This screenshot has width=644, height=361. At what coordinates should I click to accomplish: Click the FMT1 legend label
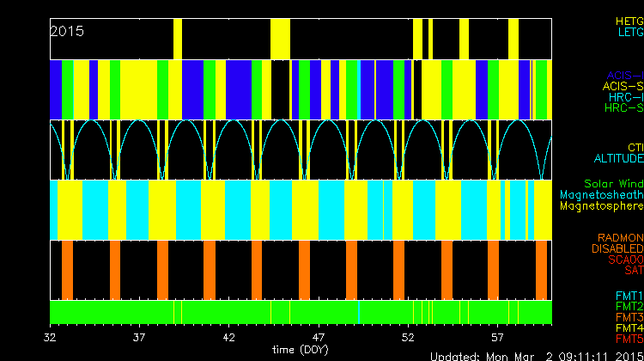click(x=628, y=295)
